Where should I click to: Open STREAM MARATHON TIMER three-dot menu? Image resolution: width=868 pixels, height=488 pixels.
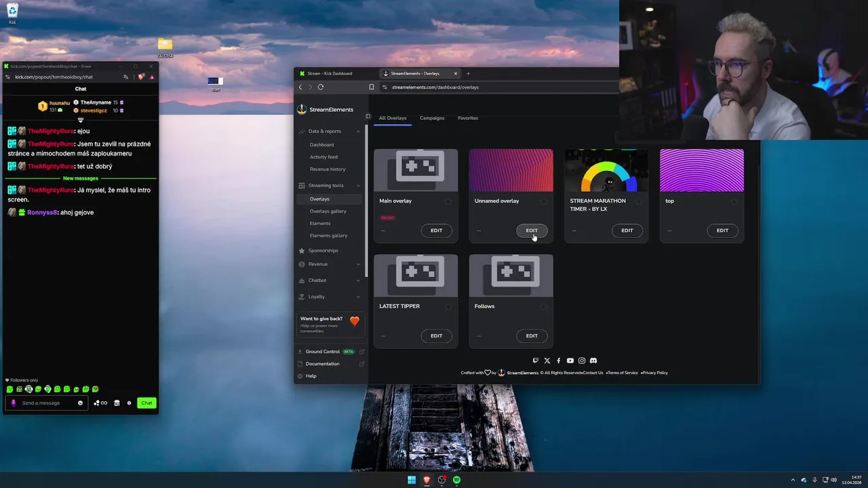point(574,230)
